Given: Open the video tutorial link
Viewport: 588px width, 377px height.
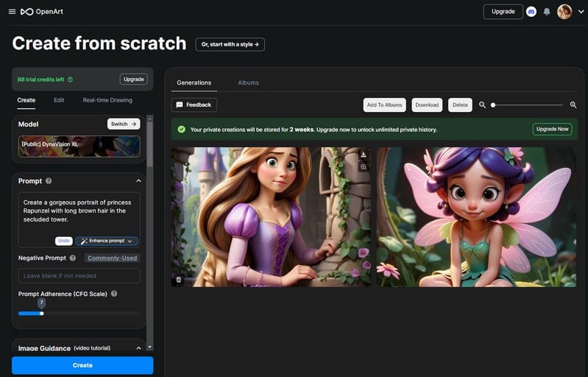Looking at the screenshot, I should (x=92, y=348).
